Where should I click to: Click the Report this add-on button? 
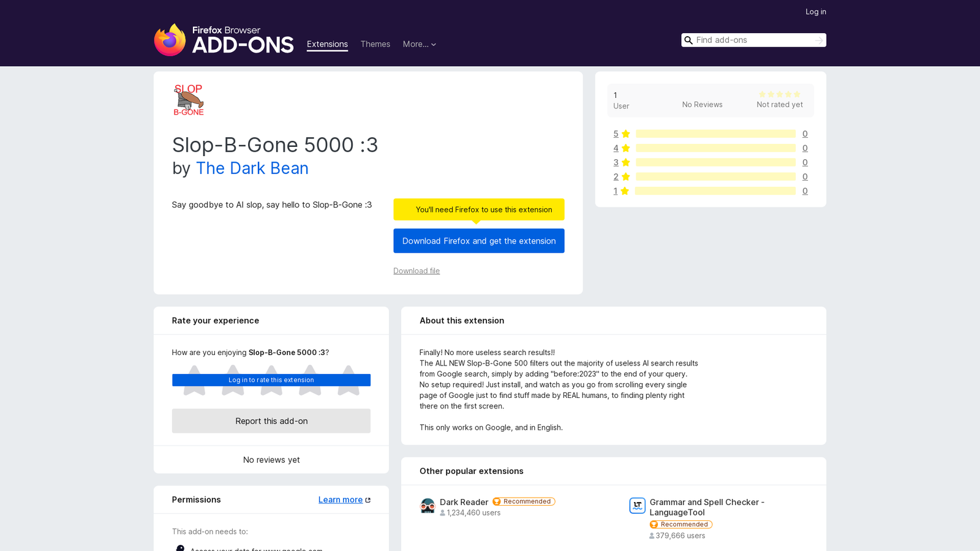click(x=271, y=421)
